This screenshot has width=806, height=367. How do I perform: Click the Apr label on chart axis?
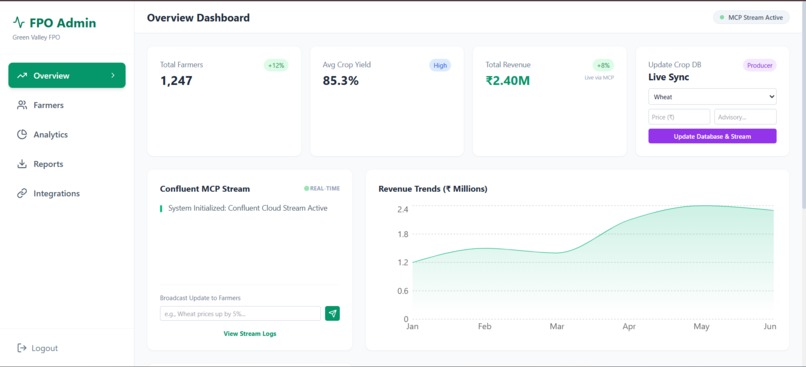(629, 327)
